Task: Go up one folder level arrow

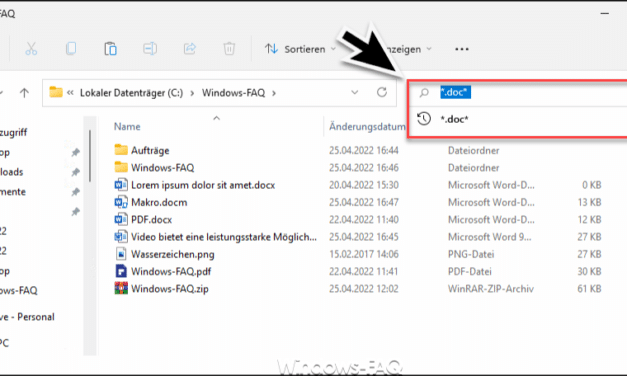Action: (24, 93)
